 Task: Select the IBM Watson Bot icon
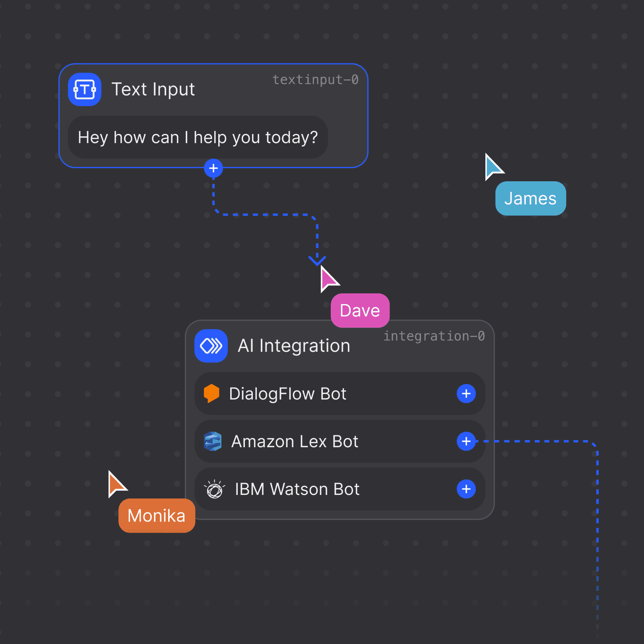point(213,489)
